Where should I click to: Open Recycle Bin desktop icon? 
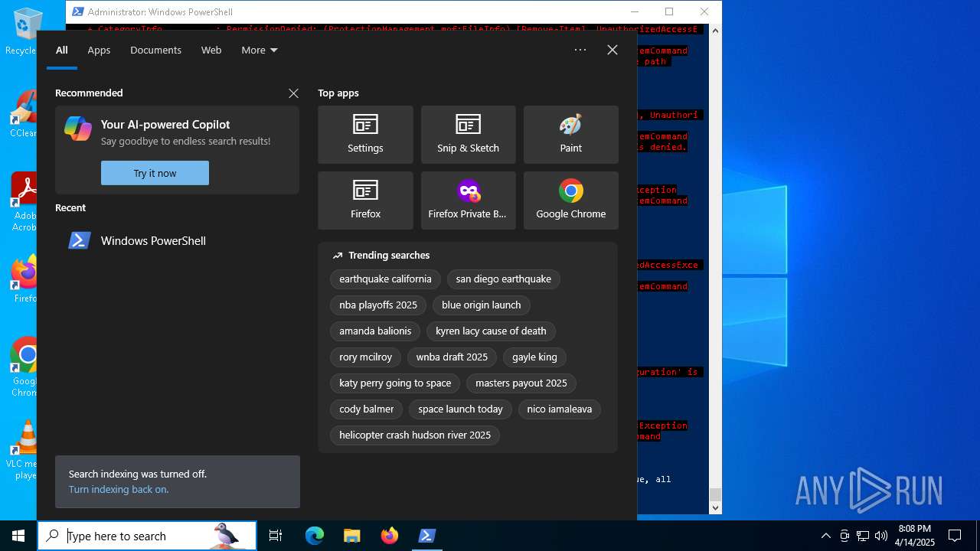[23, 31]
